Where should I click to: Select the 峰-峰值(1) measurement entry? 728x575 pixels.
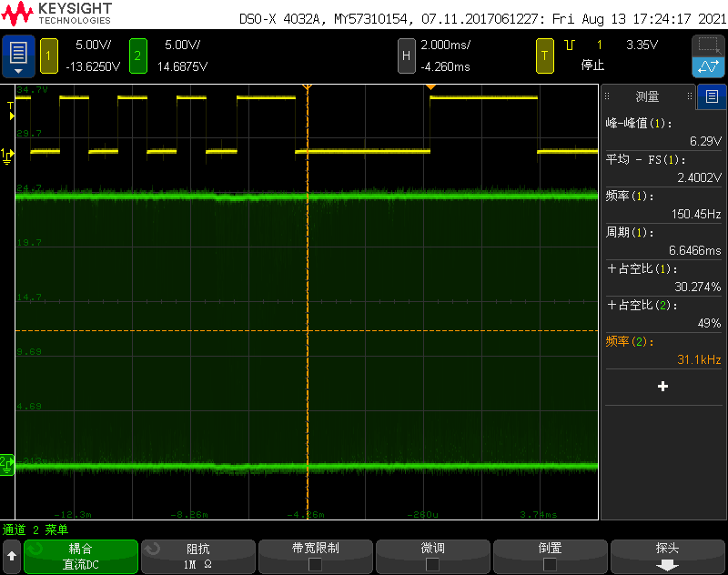[x=663, y=132]
